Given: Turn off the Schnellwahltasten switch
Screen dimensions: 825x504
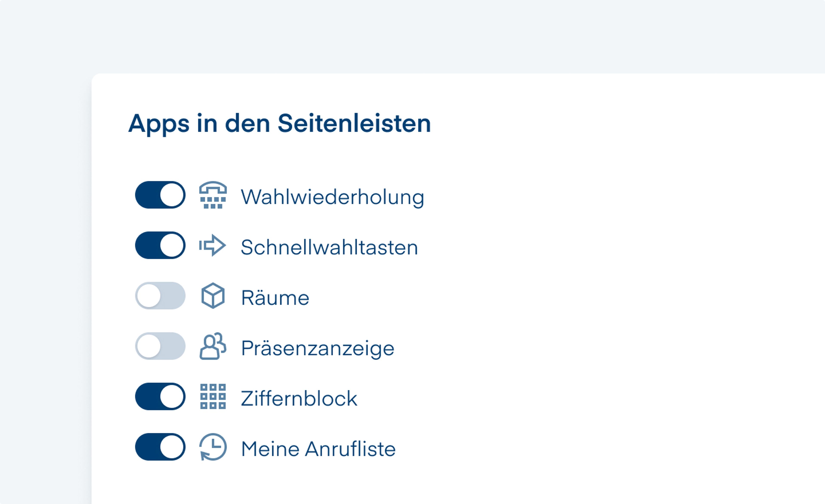Looking at the screenshot, I should pos(160,245).
